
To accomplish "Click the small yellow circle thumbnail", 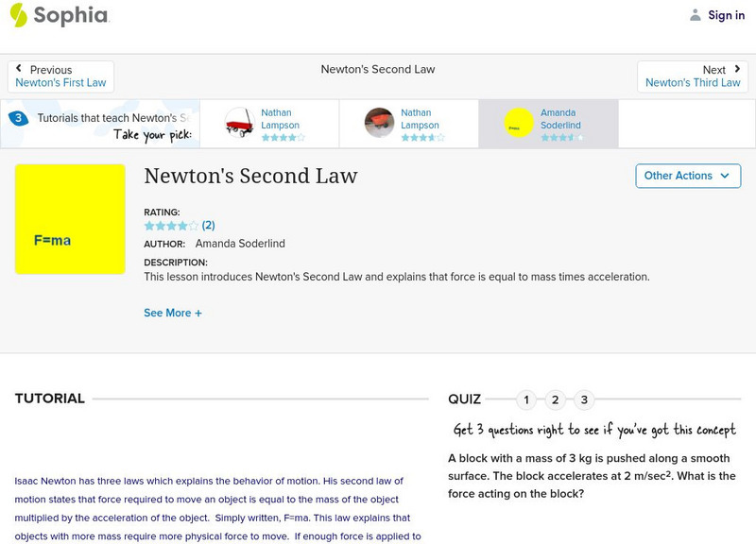I will coord(518,123).
